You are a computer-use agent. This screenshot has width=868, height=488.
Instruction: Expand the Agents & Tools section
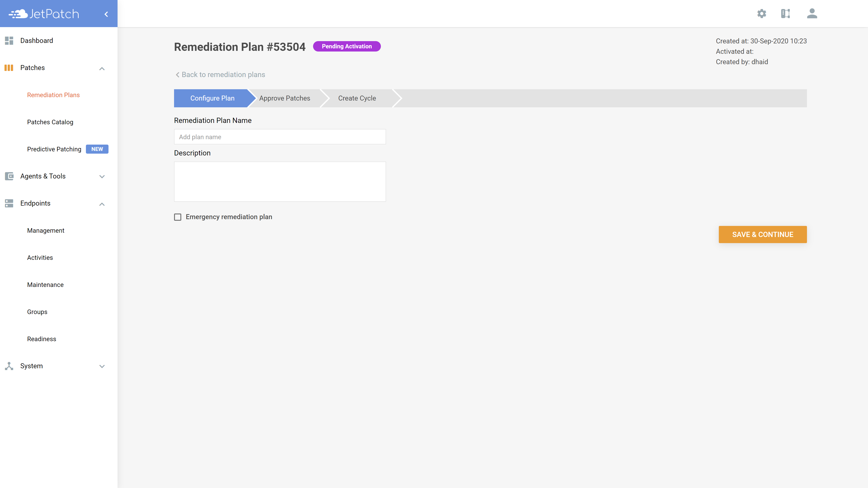pyautogui.click(x=102, y=176)
